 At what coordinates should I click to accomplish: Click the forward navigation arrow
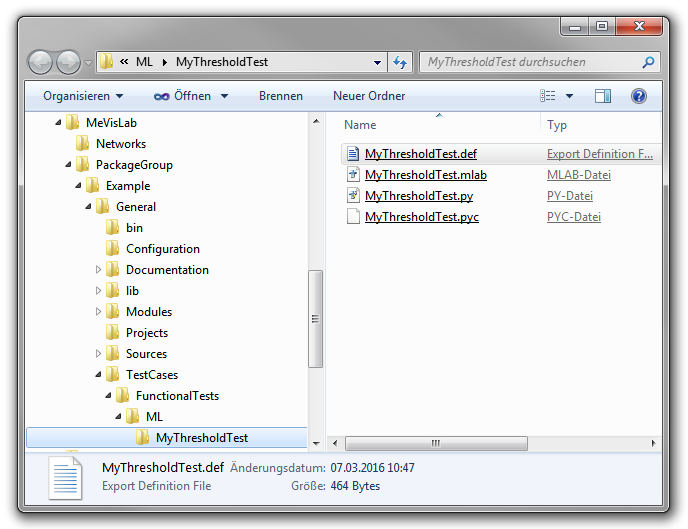pos(69,62)
